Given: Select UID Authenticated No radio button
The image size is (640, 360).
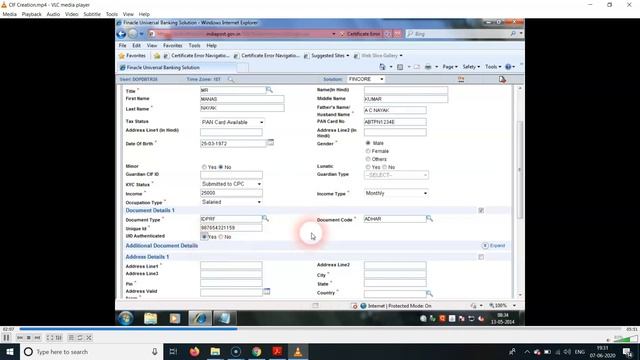Looking at the screenshot, I should 221,237.
